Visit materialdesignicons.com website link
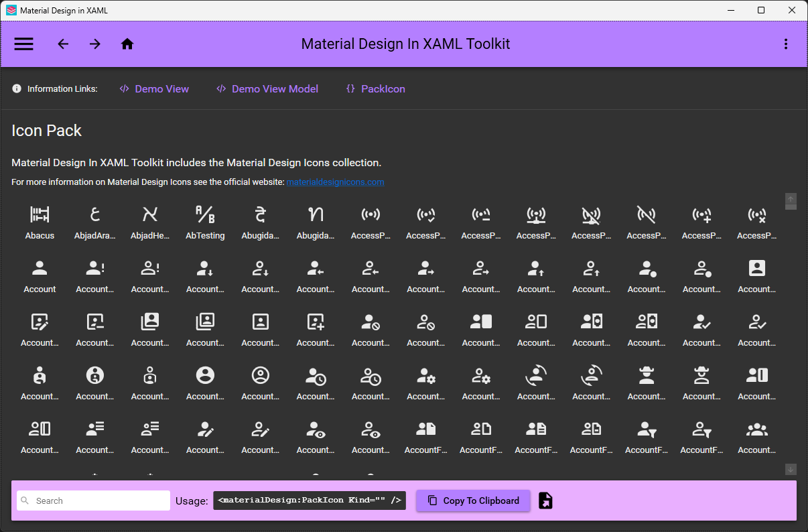Viewport: 808px width, 532px height. [336, 182]
